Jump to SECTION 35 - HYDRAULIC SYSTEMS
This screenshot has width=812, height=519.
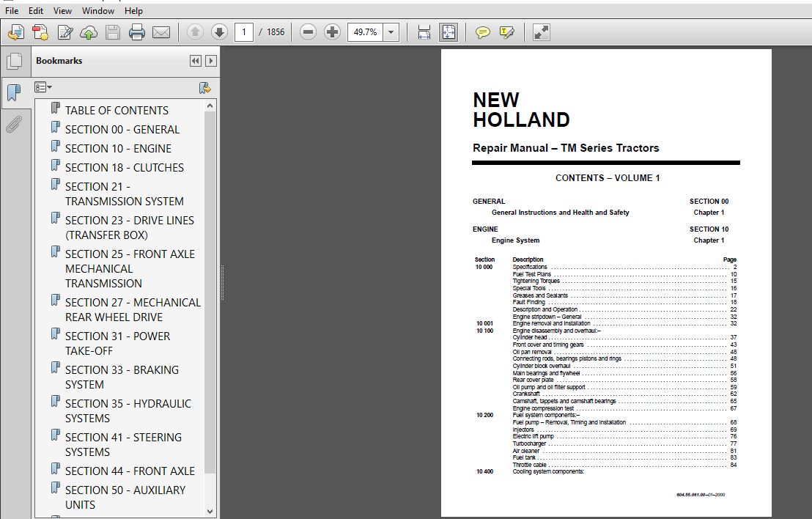128,411
